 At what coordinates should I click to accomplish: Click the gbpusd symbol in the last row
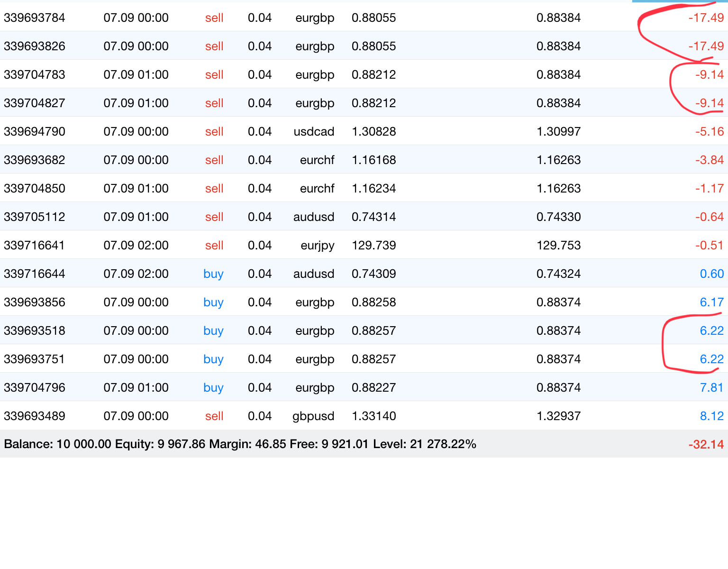tap(313, 416)
